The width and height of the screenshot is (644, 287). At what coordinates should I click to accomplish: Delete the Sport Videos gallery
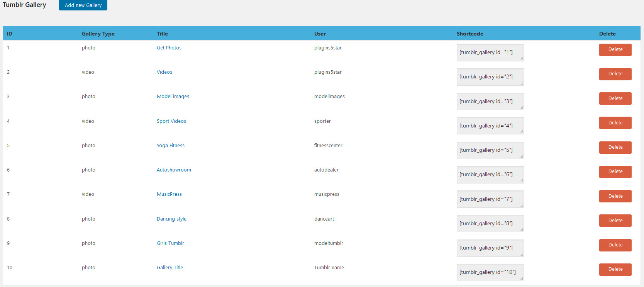pos(615,123)
